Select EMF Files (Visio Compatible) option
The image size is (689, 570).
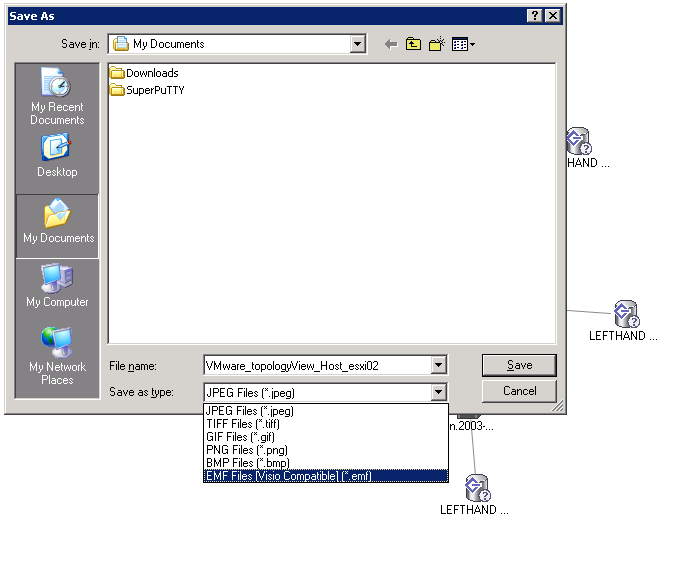pos(288,476)
